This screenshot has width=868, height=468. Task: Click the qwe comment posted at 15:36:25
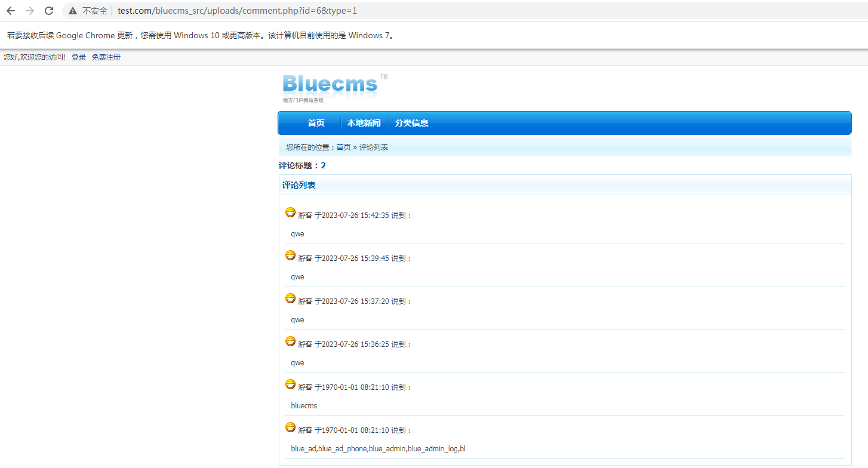pos(297,363)
